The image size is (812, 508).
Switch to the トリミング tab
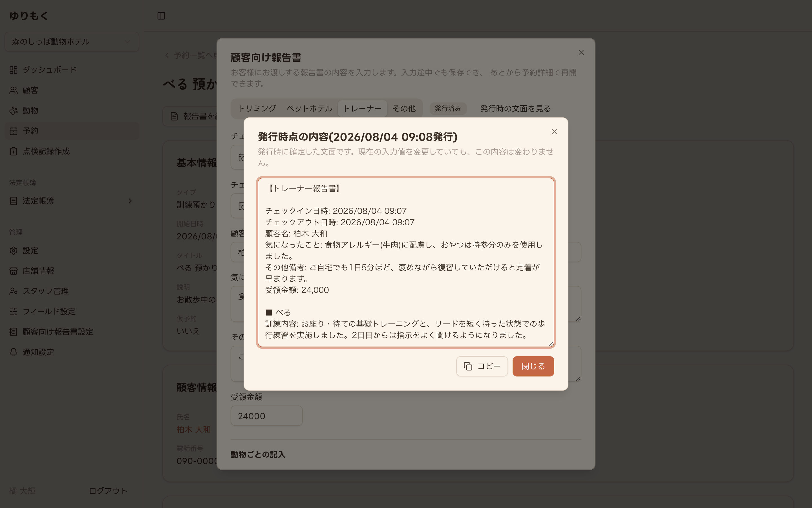coord(257,109)
